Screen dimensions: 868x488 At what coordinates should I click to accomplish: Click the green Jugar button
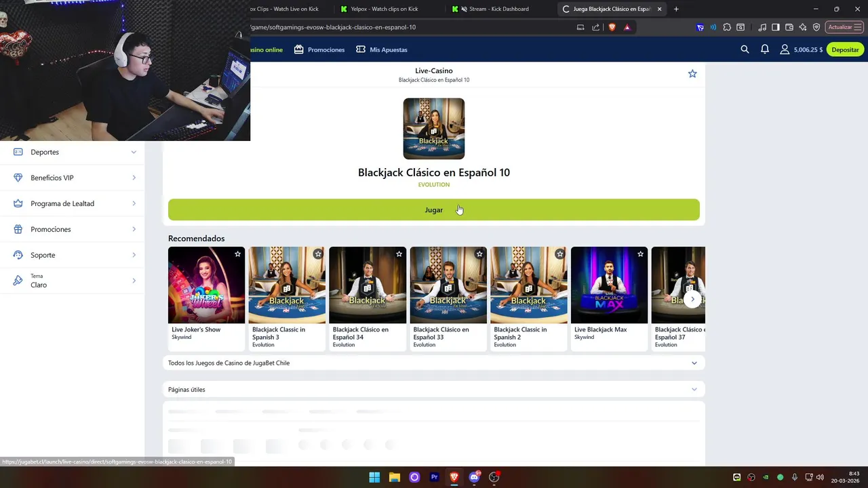(434, 209)
